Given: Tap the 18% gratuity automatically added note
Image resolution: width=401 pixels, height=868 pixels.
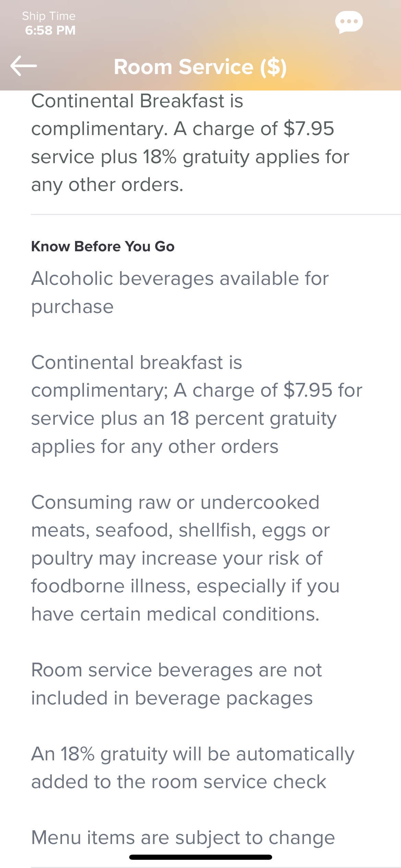Looking at the screenshot, I should [x=193, y=768].
